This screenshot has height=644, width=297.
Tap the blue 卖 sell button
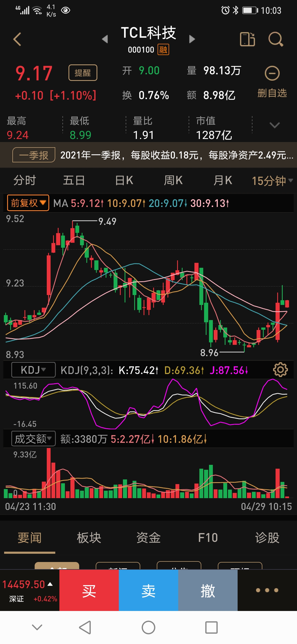point(148,590)
